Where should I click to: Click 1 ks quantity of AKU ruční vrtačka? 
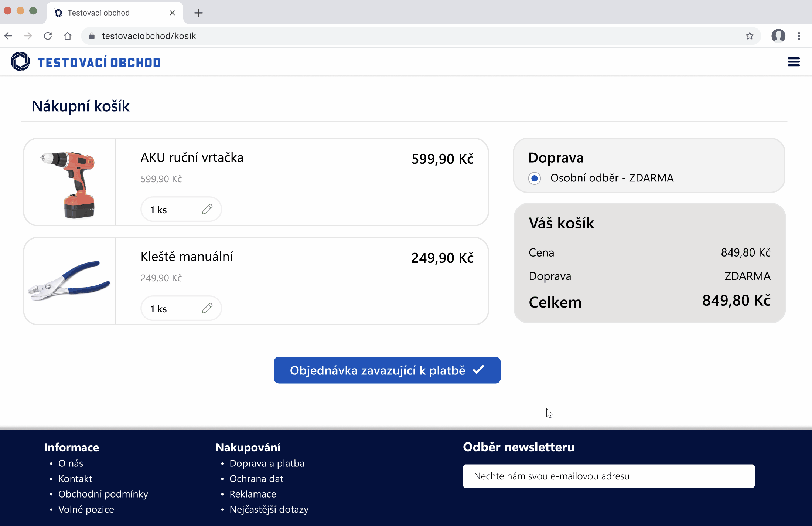point(158,210)
